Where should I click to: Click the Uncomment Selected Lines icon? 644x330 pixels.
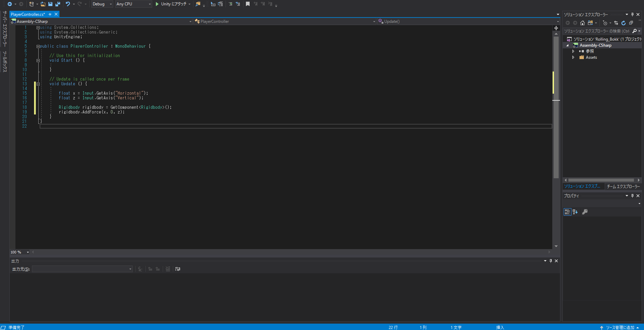pos(238,4)
